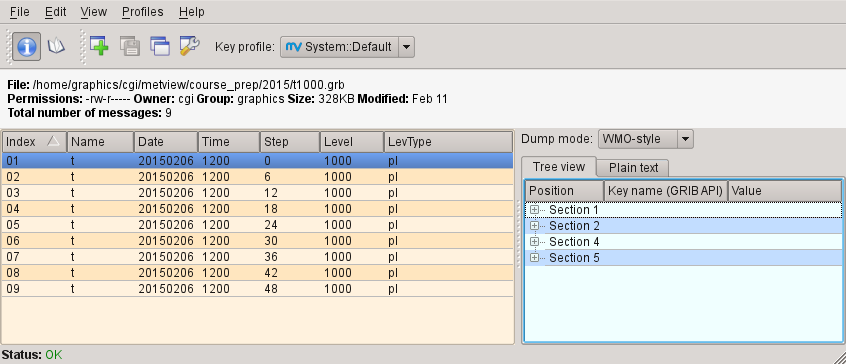846x364 pixels.
Task: Switch to the Tree view tab
Action: point(558,167)
